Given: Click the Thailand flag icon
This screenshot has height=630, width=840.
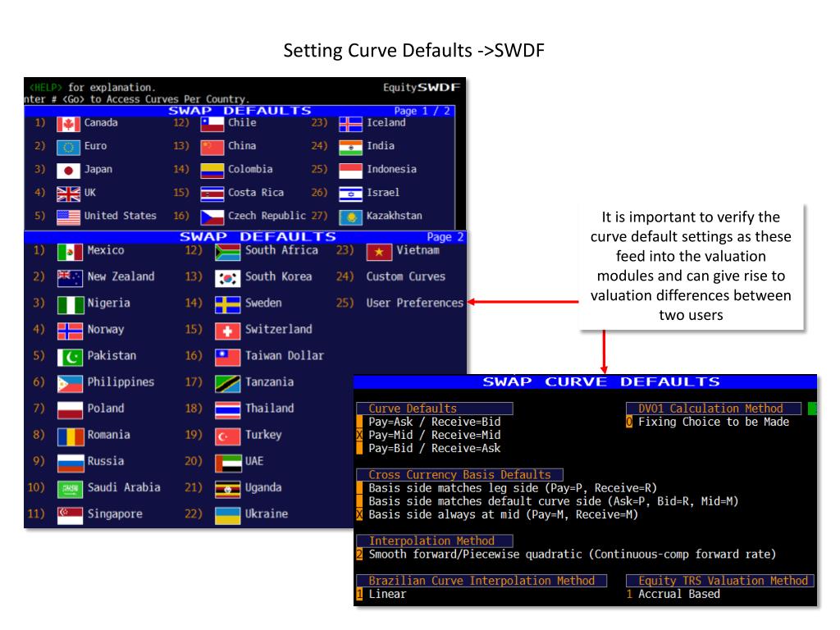Looking at the screenshot, I should click(228, 410).
